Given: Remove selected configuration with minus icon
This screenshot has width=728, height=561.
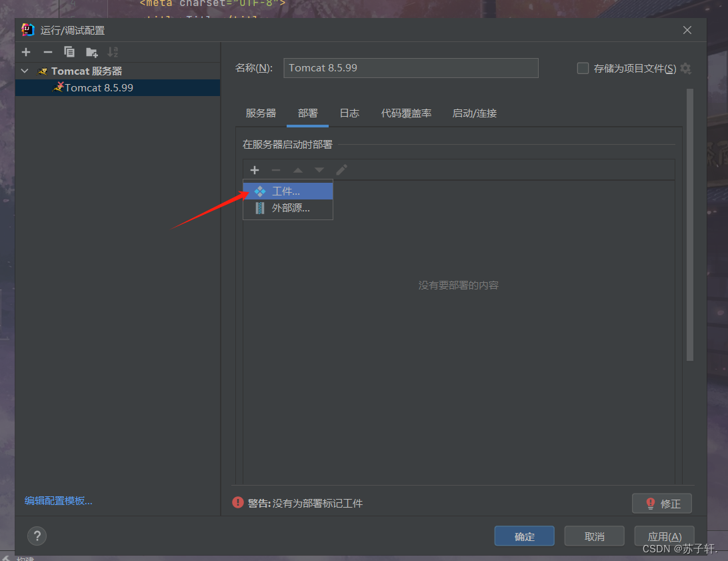Looking at the screenshot, I should [x=48, y=52].
